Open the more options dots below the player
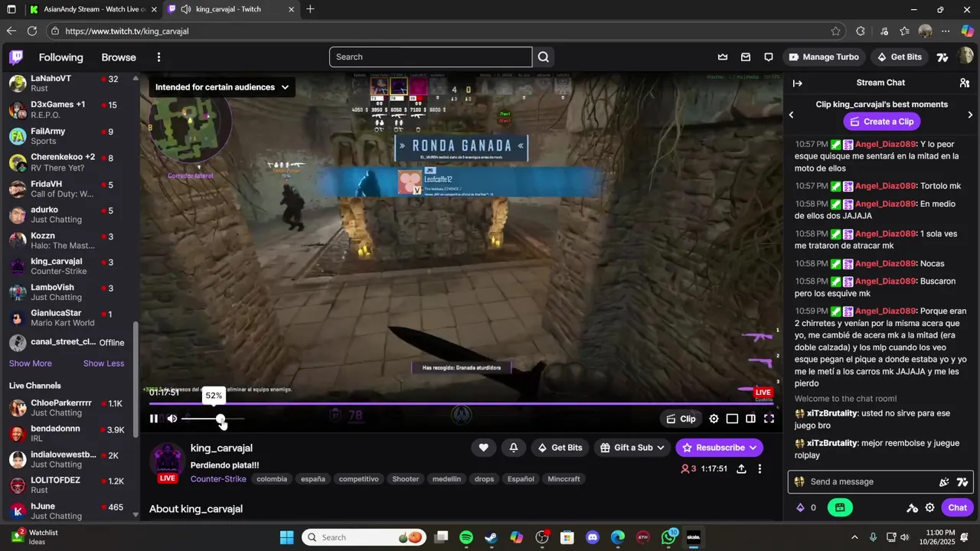The height and width of the screenshot is (551, 980). (759, 468)
